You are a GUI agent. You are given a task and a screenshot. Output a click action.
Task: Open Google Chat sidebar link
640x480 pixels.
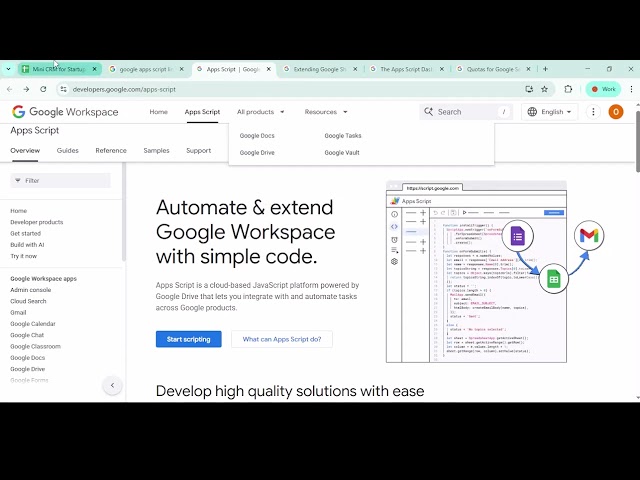(x=27, y=335)
